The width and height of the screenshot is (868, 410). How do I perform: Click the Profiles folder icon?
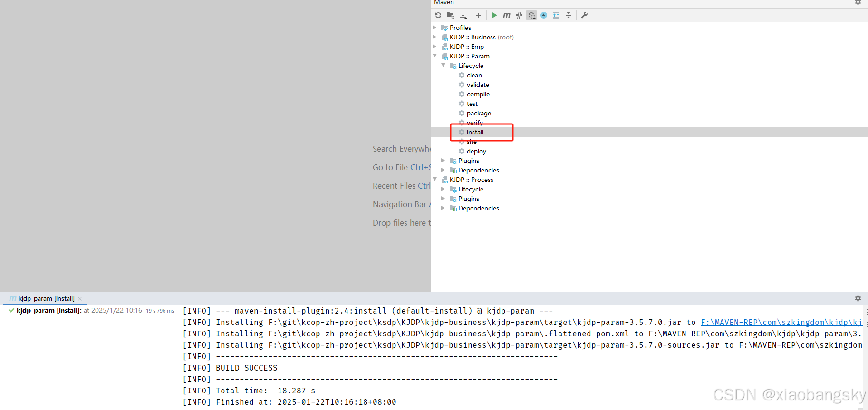(x=444, y=28)
